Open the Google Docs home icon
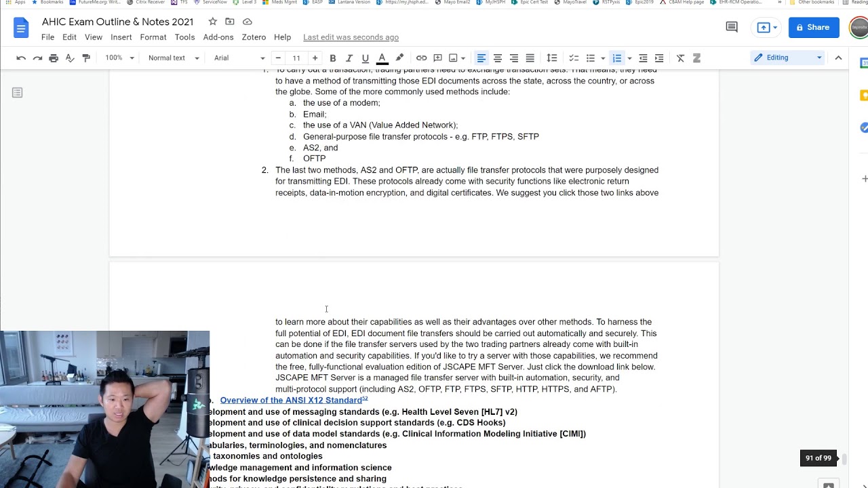This screenshot has height=488, width=868. coord(20,28)
